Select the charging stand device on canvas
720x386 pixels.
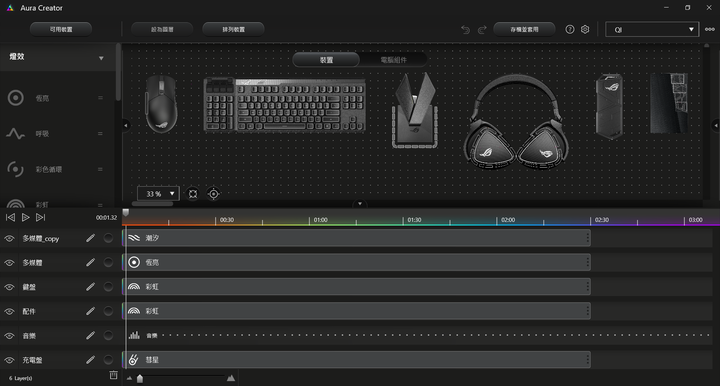coord(415,111)
